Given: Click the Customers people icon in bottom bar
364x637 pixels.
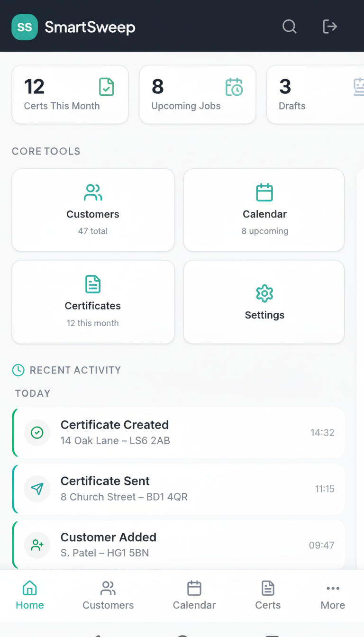Looking at the screenshot, I should (x=108, y=588).
